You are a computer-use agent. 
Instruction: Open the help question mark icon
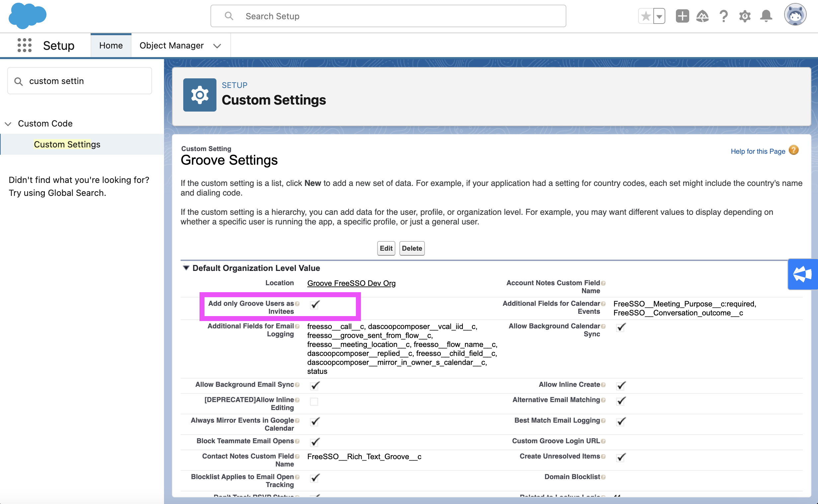coord(723,16)
